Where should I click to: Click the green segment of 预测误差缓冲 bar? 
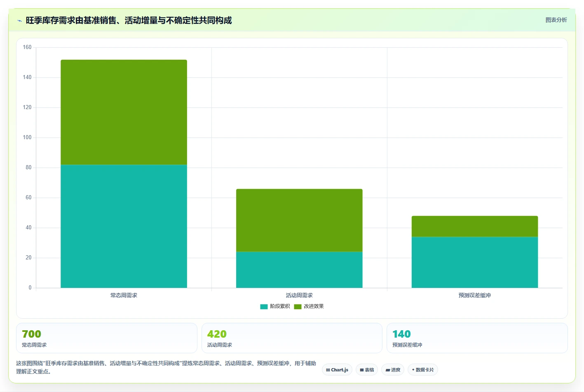pyautogui.click(x=475, y=226)
